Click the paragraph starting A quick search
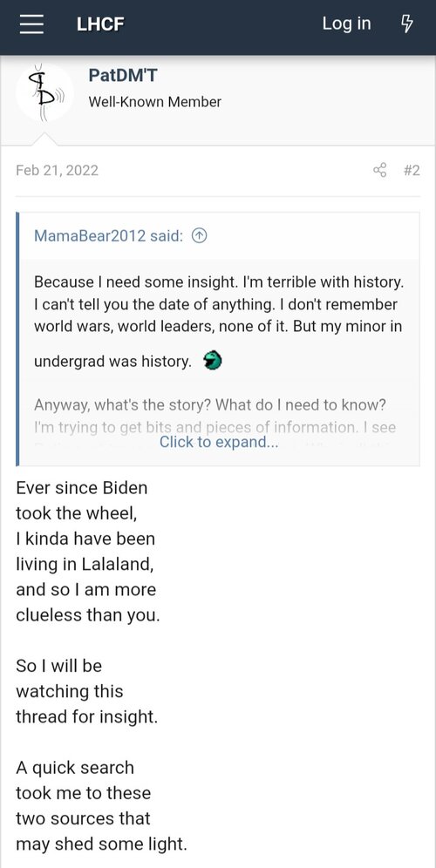The height and width of the screenshot is (868, 436). tap(101, 806)
